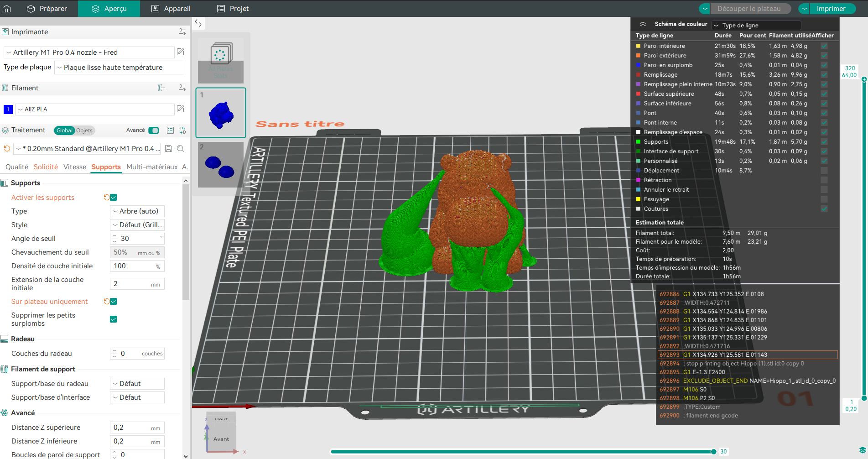Image resolution: width=868 pixels, height=459 pixels.
Task: Open printer settings icon beside Imprimante
Action: click(x=182, y=32)
